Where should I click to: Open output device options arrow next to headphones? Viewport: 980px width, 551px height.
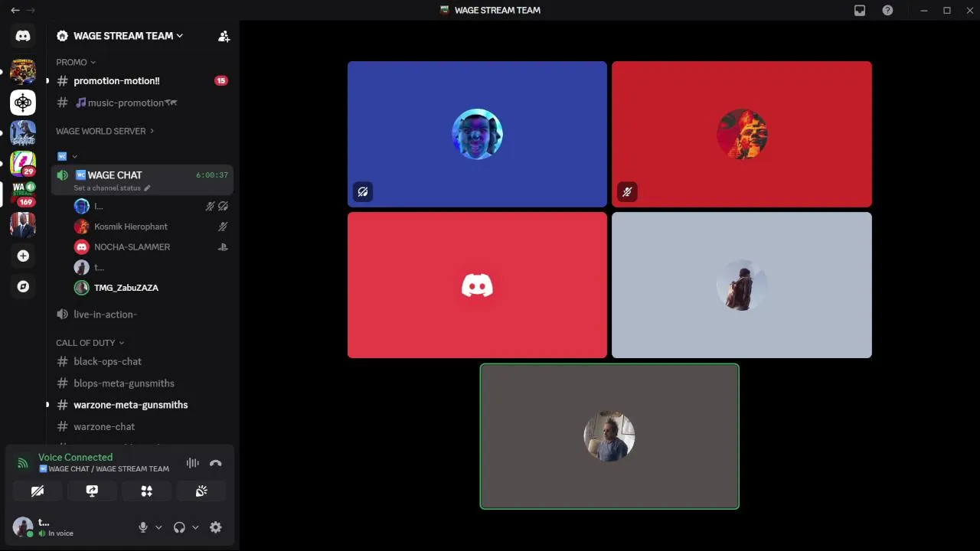pos(195,527)
